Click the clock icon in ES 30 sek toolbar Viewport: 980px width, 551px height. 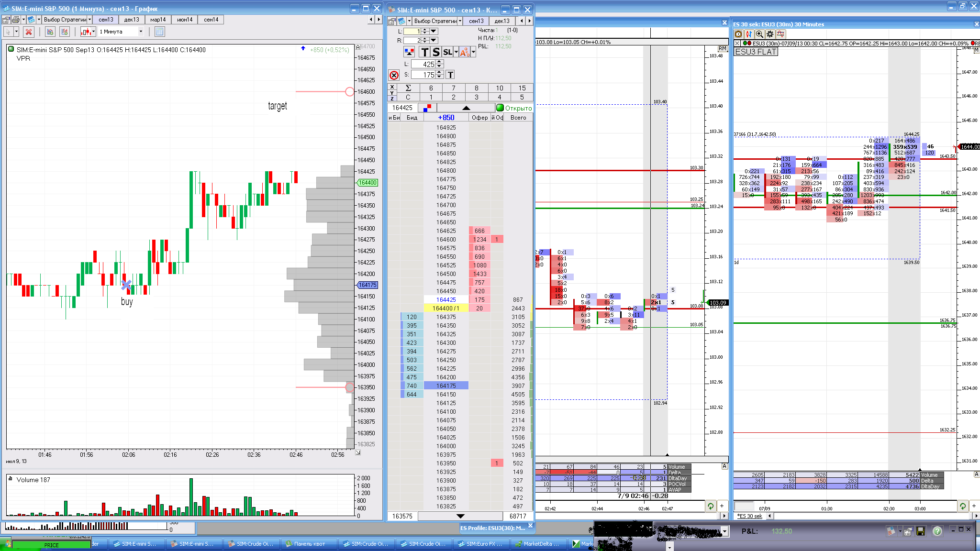738,34
